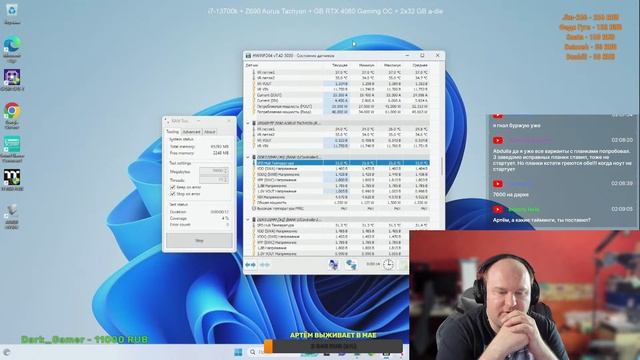The image size is (640, 360).
Task: Click the Megabytes field in RAM Test
Action: coord(213,171)
